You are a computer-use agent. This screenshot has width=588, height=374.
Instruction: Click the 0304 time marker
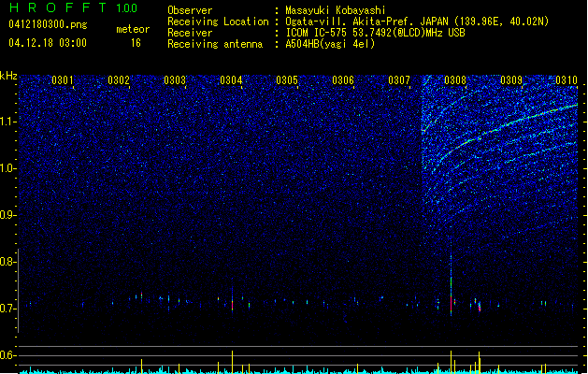(x=231, y=79)
